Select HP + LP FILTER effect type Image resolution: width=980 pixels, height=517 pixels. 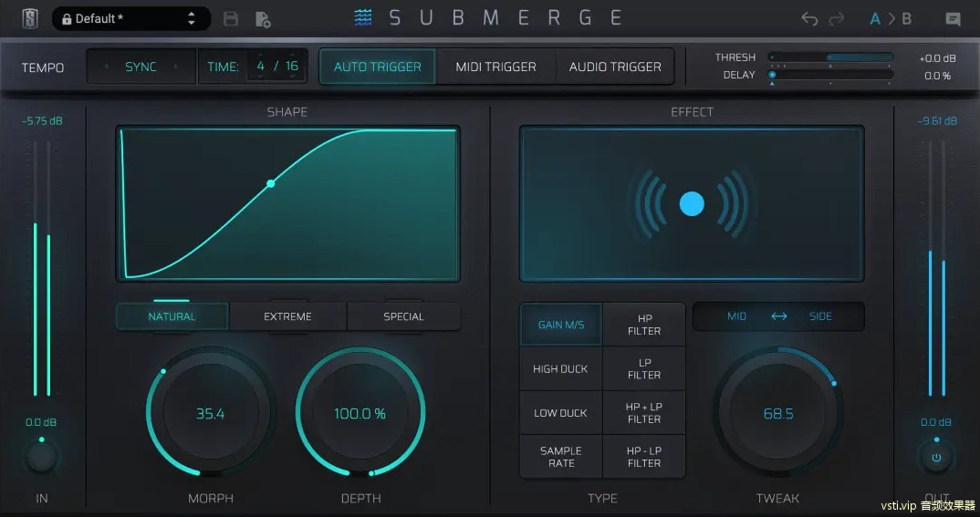(x=643, y=413)
